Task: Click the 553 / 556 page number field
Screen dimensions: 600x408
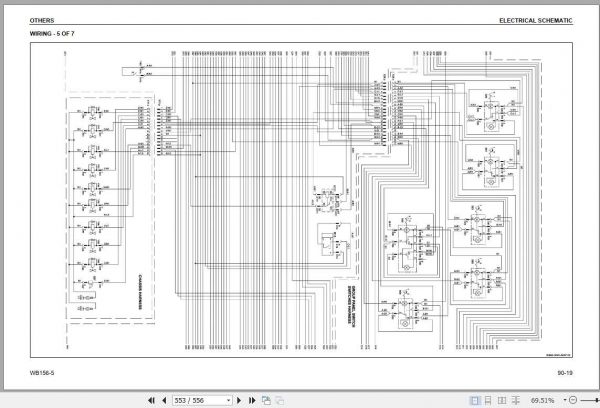Action: (x=199, y=400)
